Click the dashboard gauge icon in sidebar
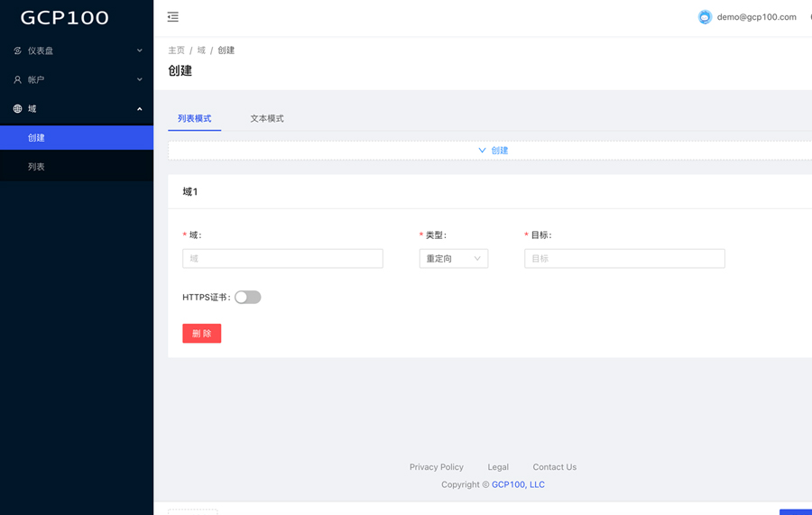This screenshot has height=515, width=812. [x=17, y=51]
